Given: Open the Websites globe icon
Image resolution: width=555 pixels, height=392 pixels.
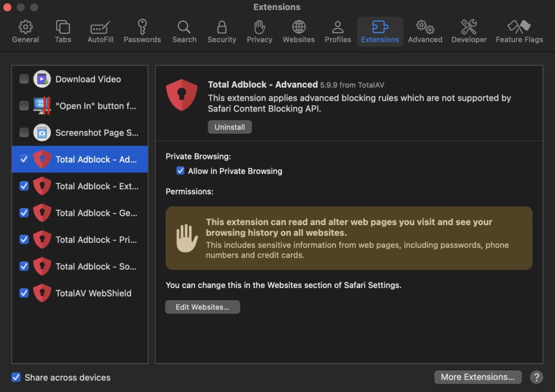Looking at the screenshot, I should tap(299, 27).
